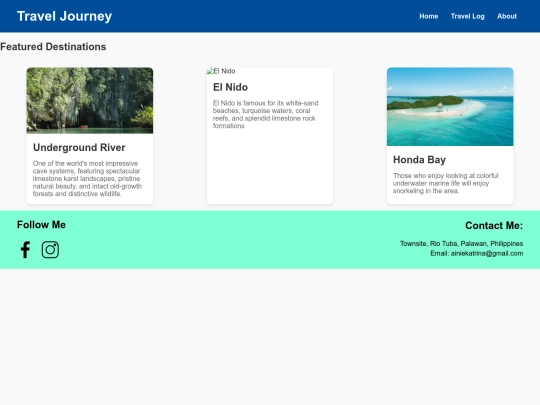This screenshot has width=540, height=405.
Task: Open the Facebook icon under Follow Me
Action: coord(25,250)
